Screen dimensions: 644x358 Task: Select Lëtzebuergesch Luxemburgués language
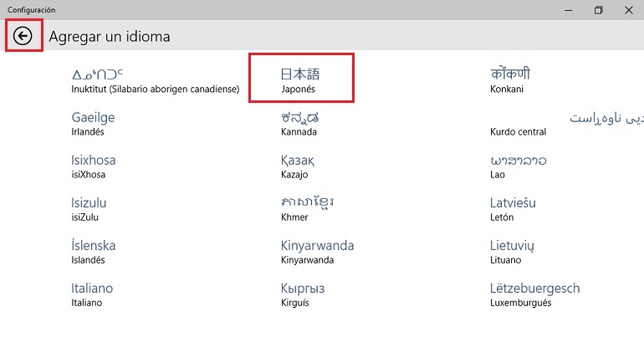[x=534, y=294]
